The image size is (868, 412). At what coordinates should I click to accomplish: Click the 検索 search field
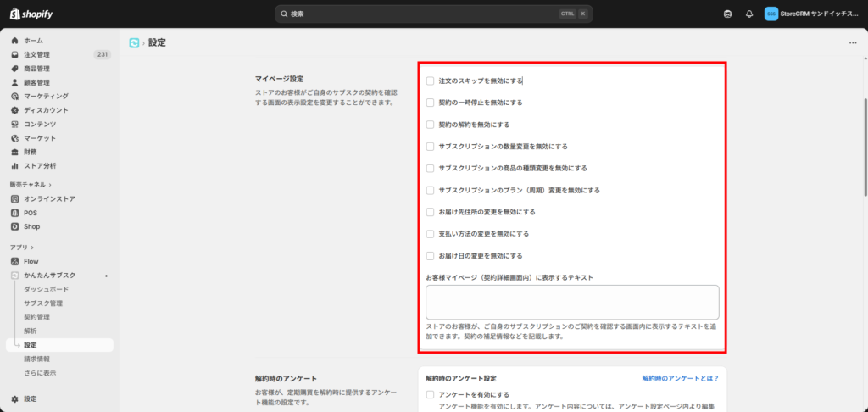coord(434,14)
